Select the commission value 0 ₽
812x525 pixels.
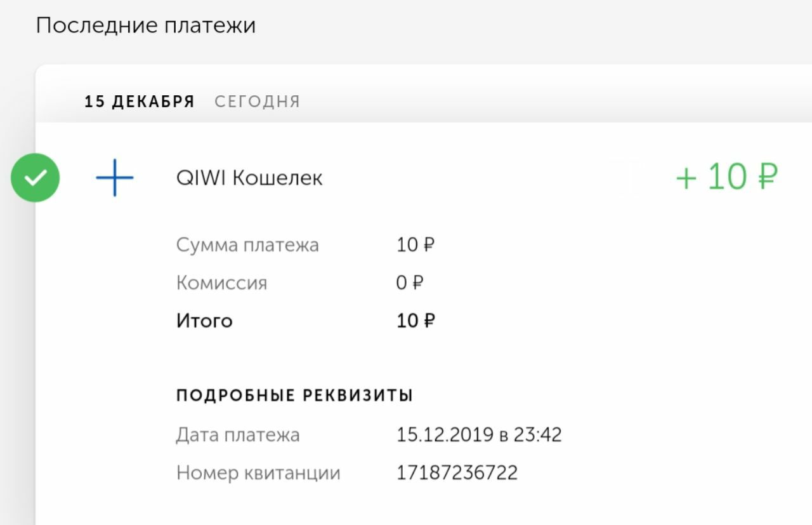coord(409,282)
